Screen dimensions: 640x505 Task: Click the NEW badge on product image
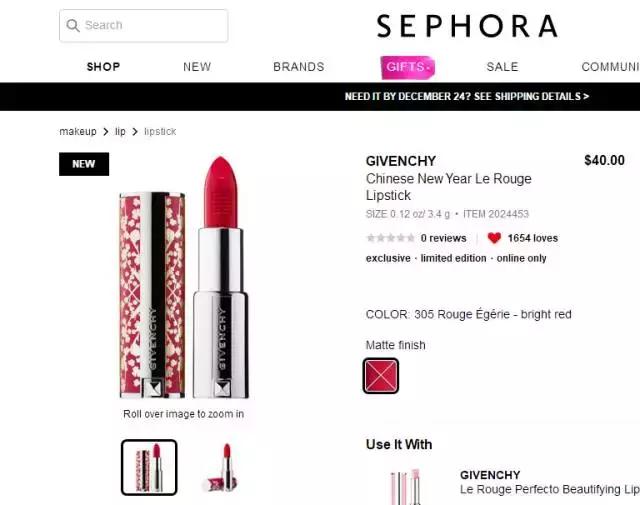pos(84,164)
